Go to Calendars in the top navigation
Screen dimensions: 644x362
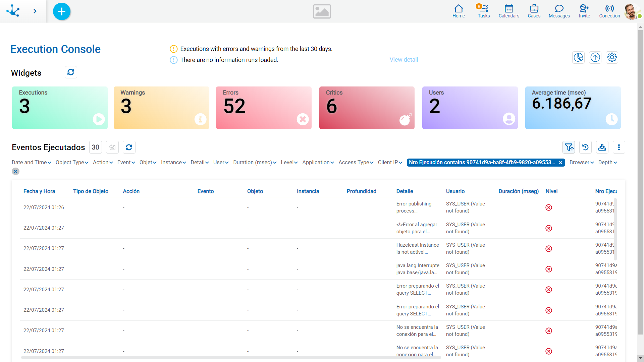(509, 11)
